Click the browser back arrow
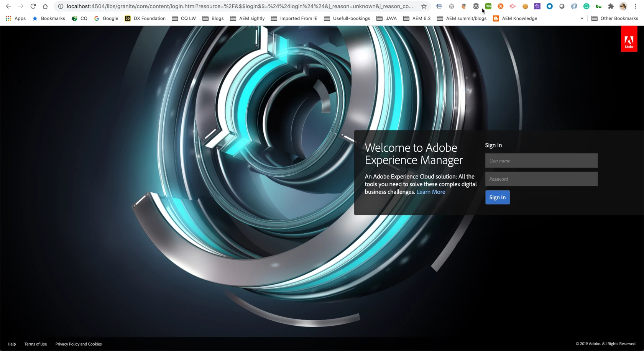Viewport: 644px width, 354px height. click(8, 6)
